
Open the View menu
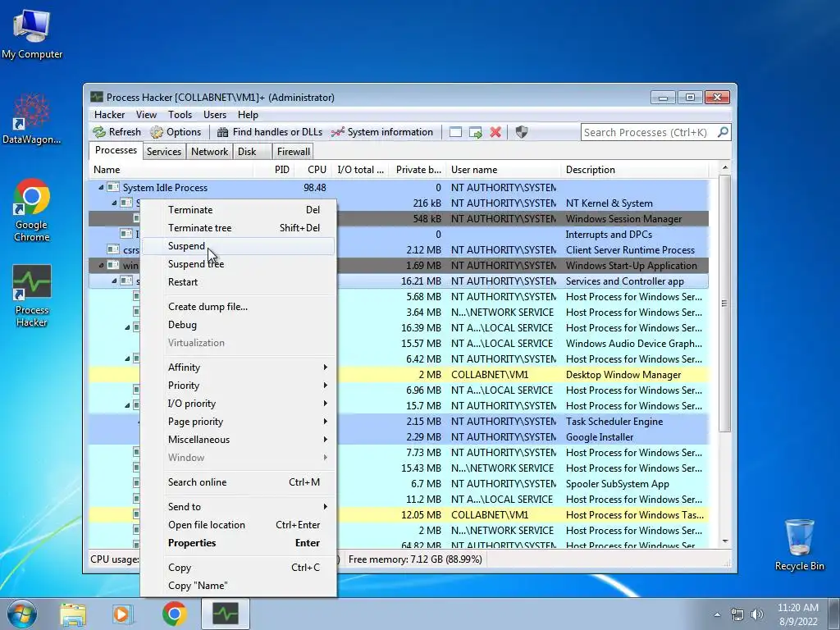(146, 115)
